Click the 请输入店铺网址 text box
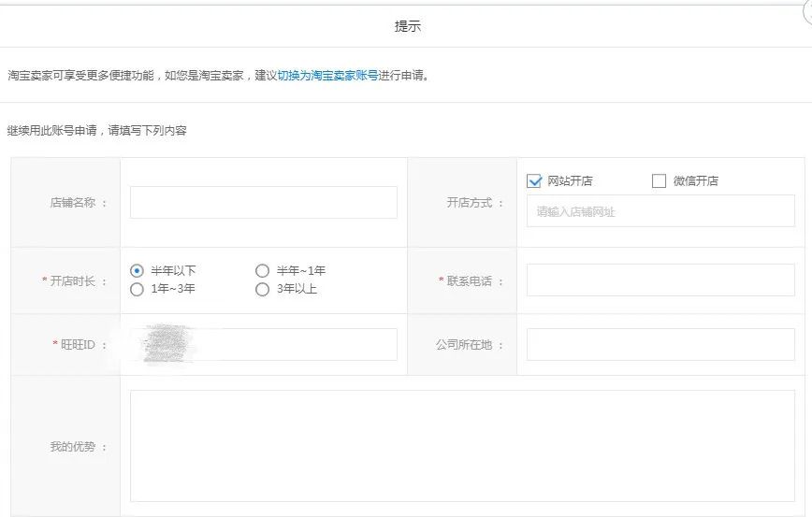This screenshot has height=517, width=812. click(660, 211)
